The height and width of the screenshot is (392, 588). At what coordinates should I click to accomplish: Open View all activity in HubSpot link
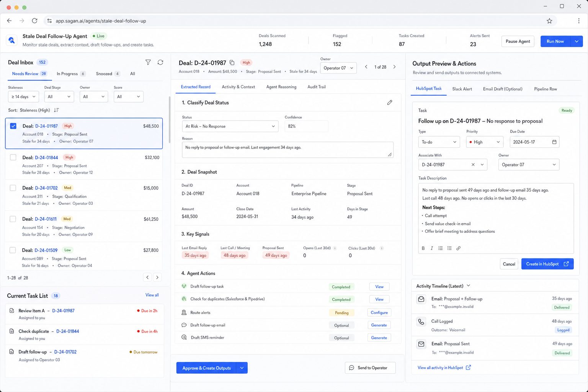click(x=444, y=367)
